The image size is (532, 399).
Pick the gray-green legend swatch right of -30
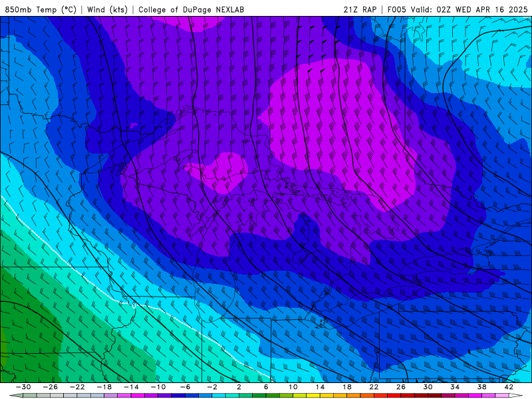(x=30, y=396)
